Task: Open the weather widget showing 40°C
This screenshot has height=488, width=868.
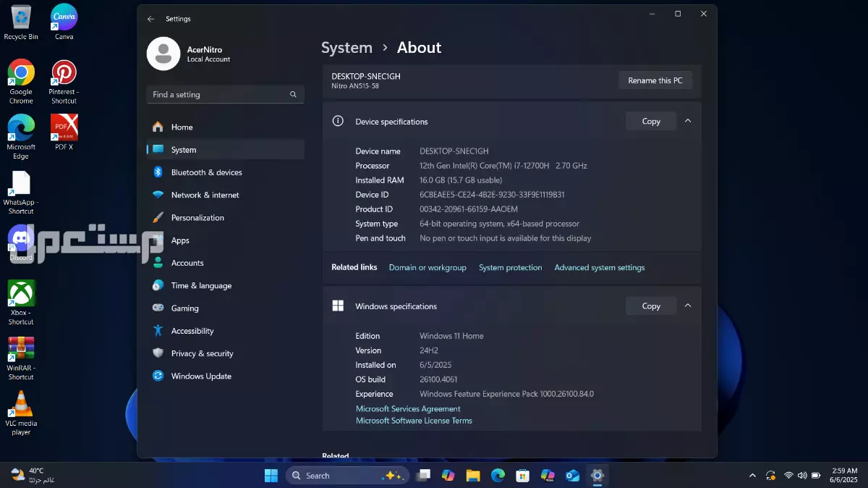Action: 33,475
